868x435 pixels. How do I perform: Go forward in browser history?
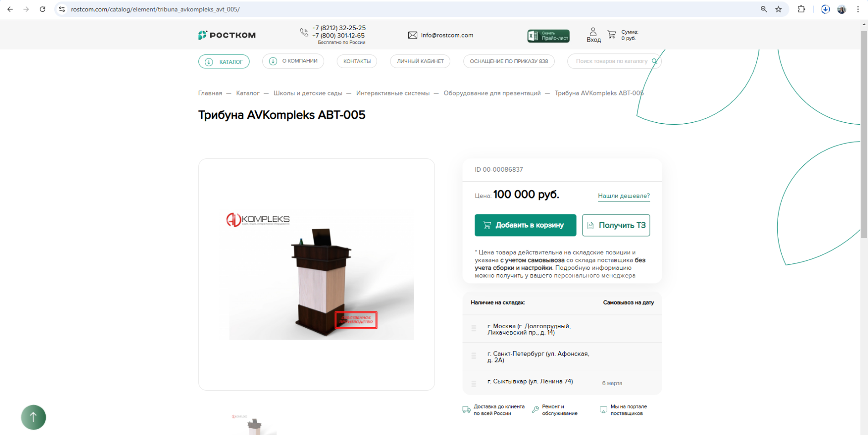26,9
